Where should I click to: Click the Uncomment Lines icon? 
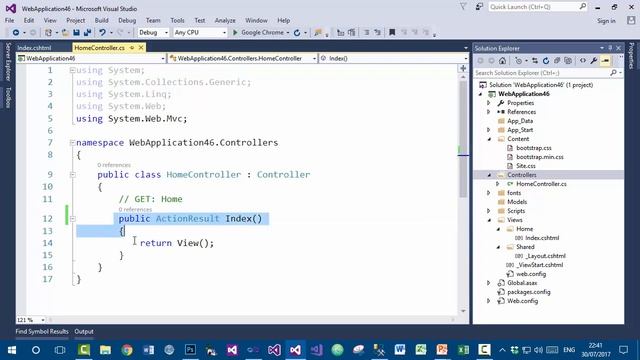(x=377, y=32)
